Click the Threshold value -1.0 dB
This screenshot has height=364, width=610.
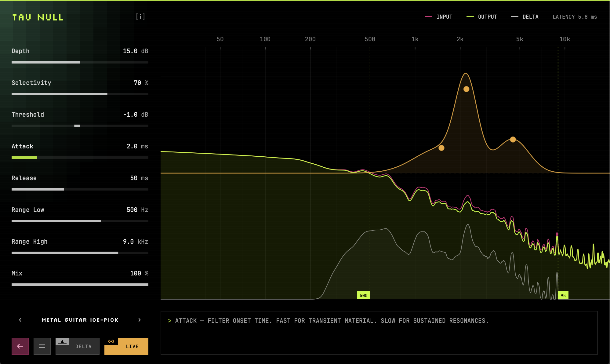(x=136, y=115)
